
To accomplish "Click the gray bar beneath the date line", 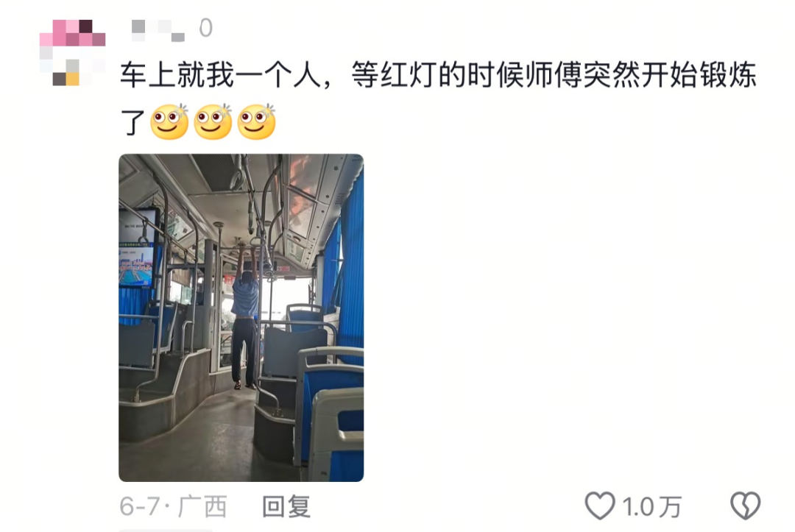I will point(166,531).
